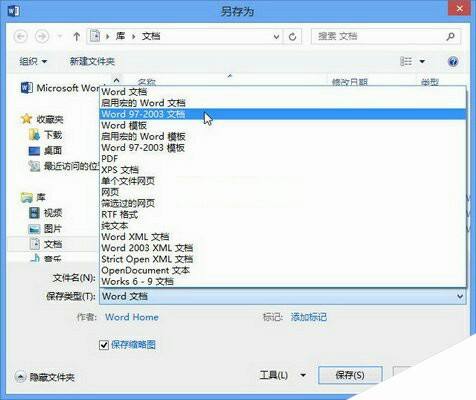Image resolution: width=476 pixels, height=400 pixels.
Task: Click the Back navigation arrow
Action: pyautogui.click(x=21, y=36)
